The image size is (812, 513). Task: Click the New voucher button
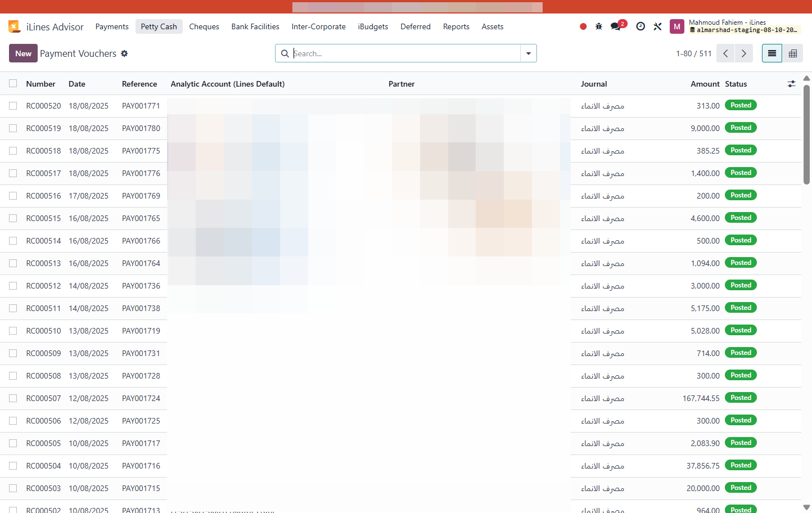[23, 53]
